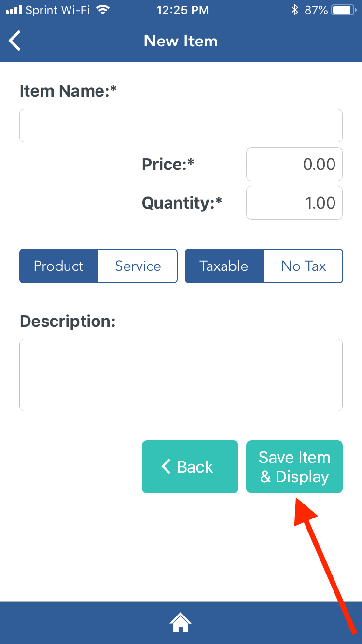Mark the item as Taxable
This screenshot has height=644, width=362.
(224, 266)
